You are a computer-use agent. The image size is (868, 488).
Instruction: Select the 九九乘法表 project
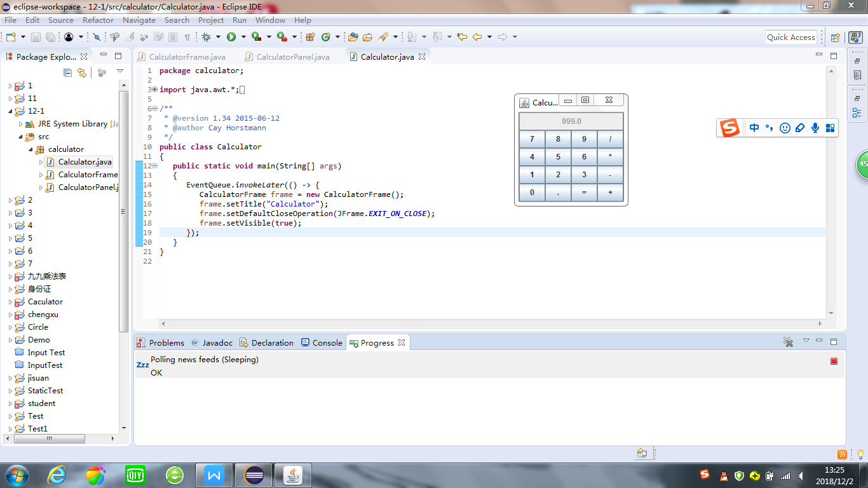pyautogui.click(x=47, y=276)
